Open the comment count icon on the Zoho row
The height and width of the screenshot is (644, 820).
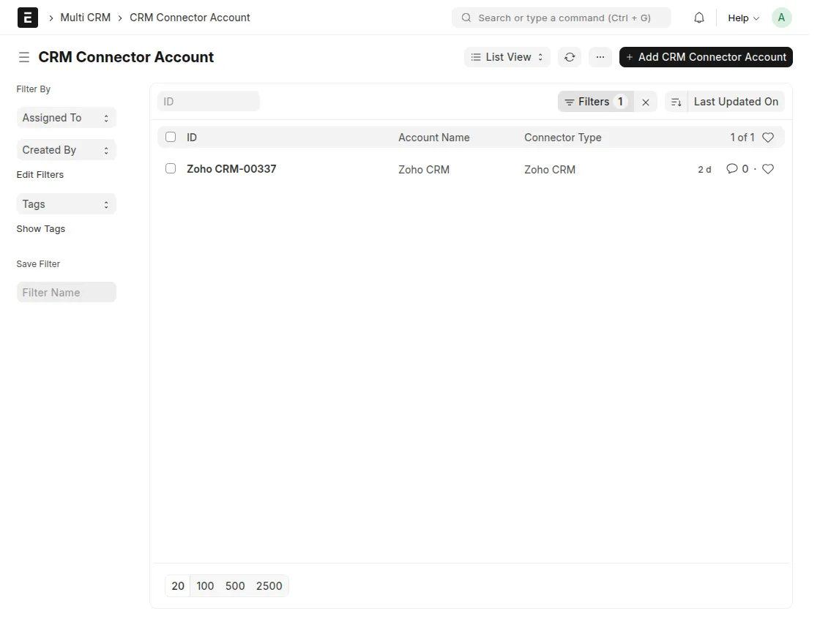click(734, 168)
